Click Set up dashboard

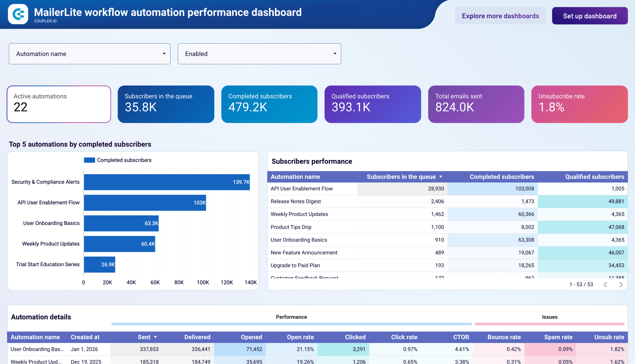[589, 16]
